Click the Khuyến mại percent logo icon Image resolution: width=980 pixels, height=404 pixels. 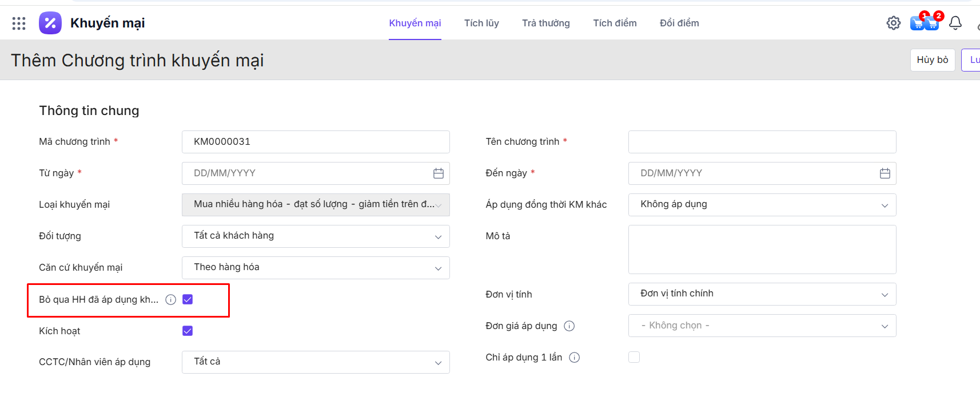[x=50, y=23]
